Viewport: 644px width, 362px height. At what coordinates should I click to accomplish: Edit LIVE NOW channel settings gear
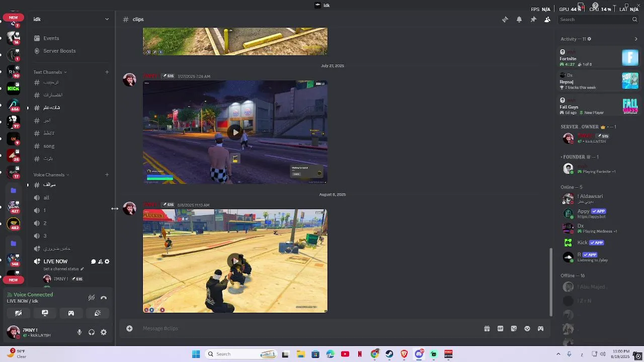point(107,261)
